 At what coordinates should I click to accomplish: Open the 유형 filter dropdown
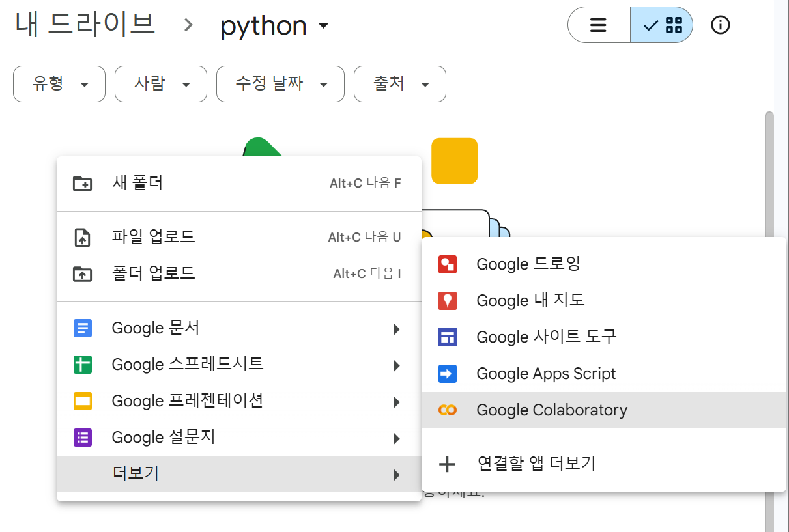(59, 84)
